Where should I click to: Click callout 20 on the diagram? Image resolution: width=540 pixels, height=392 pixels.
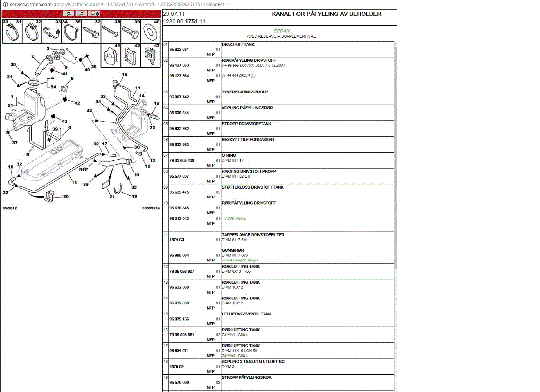pos(66,196)
